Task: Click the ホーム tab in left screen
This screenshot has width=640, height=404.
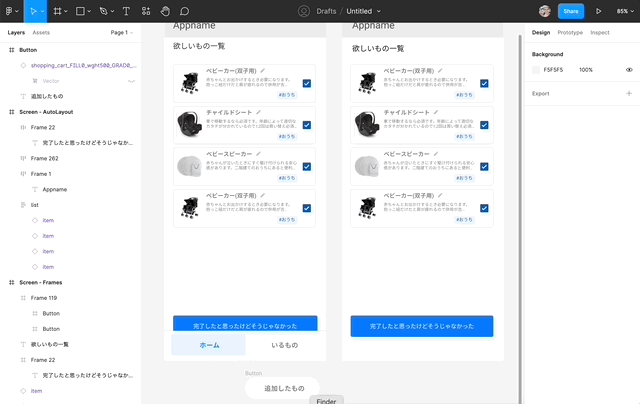Action: pyautogui.click(x=209, y=345)
